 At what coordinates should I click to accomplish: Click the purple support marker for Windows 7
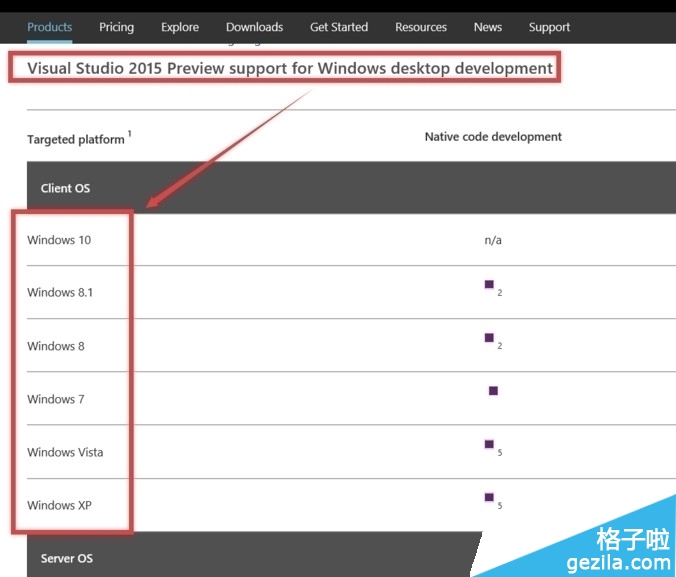[x=493, y=391]
